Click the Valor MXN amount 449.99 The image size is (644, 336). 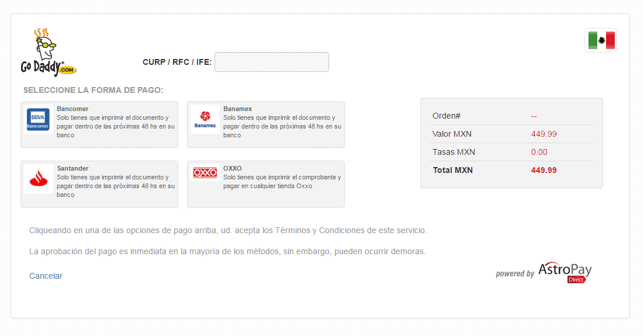click(544, 134)
